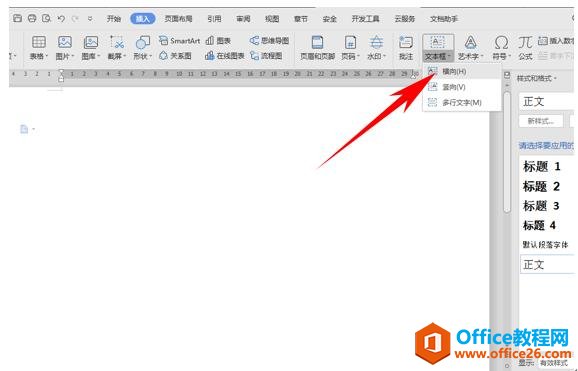
Task: Choose 竖向(V) vertical text box
Action: coord(462,87)
